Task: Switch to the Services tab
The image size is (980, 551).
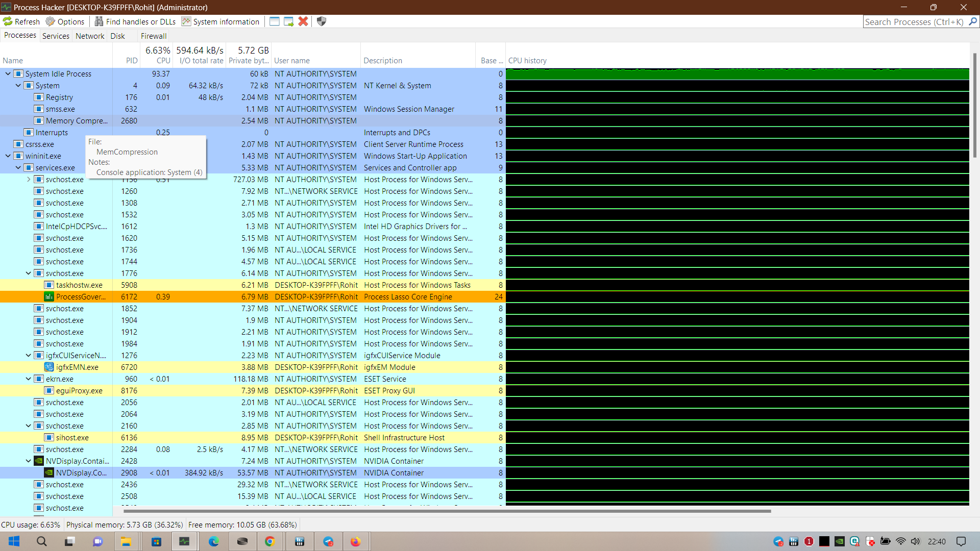Action: coord(56,36)
